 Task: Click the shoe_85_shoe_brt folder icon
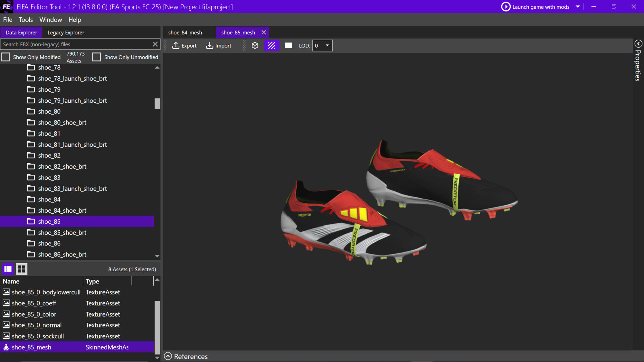tap(31, 232)
